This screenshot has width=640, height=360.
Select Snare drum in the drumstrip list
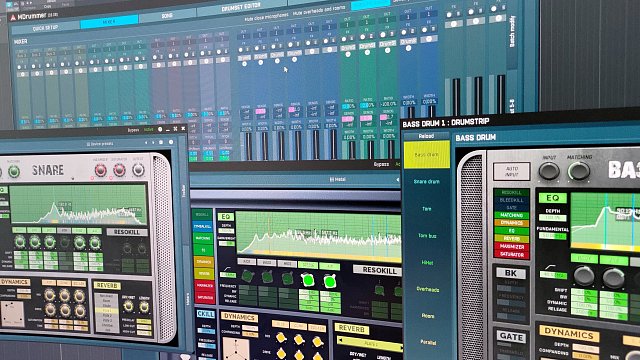click(427, 181)
